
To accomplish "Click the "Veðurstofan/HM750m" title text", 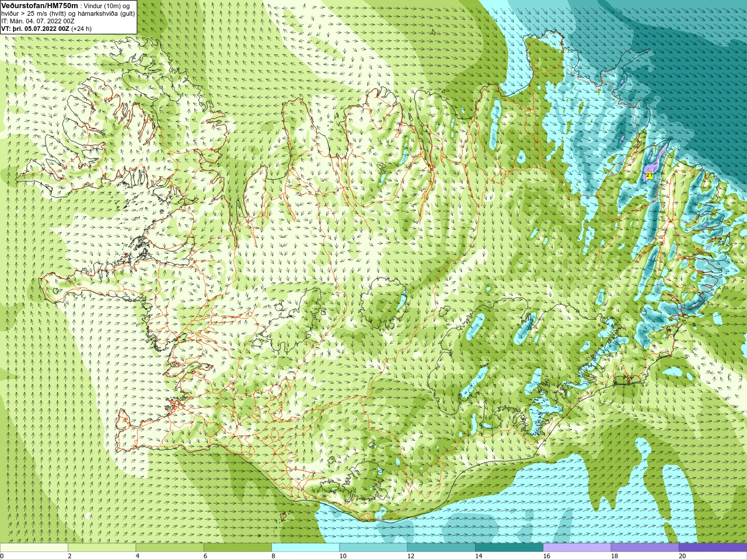I will click(40, 5).
